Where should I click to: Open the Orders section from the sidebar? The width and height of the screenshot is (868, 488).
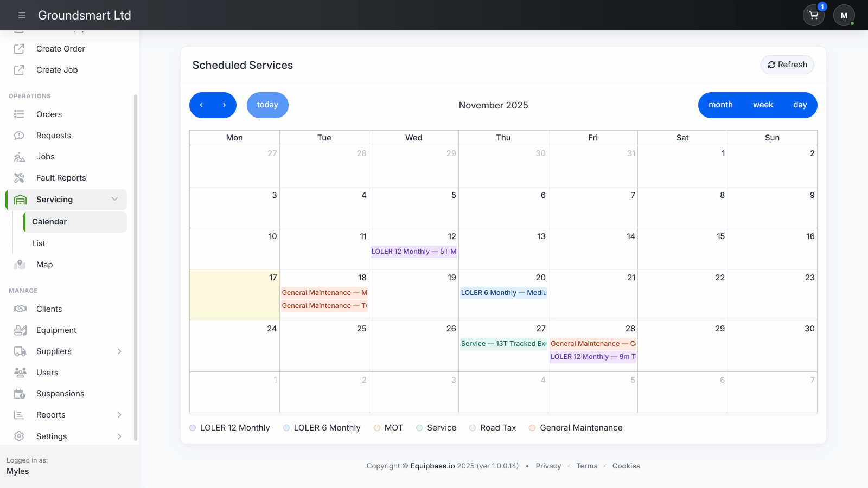[49, 114]
